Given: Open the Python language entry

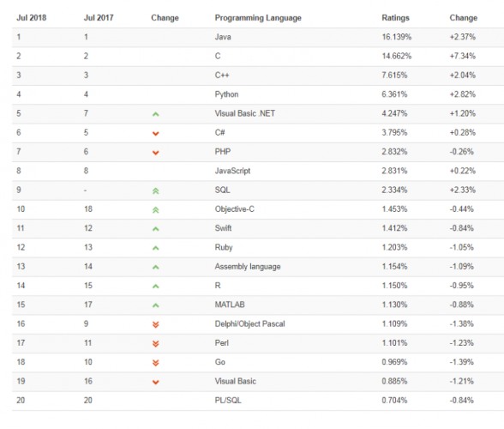Looking at the screenshot, I should point(226,94).
